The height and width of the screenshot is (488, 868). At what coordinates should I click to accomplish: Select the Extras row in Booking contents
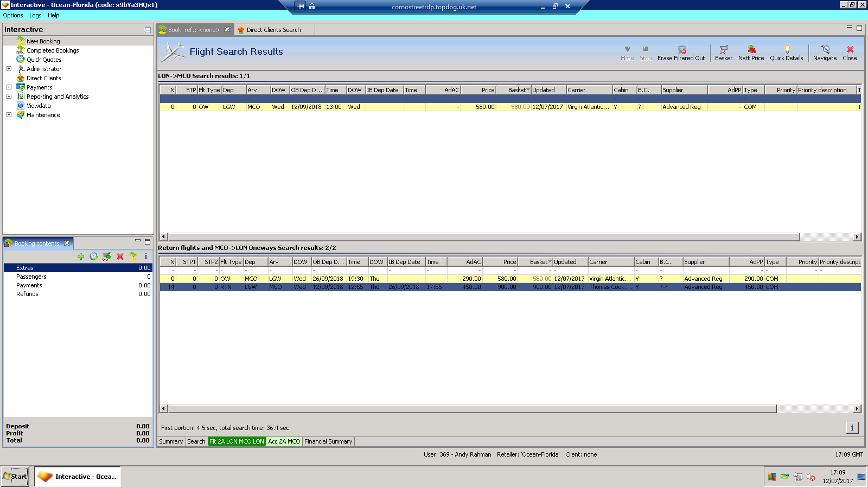78,268
